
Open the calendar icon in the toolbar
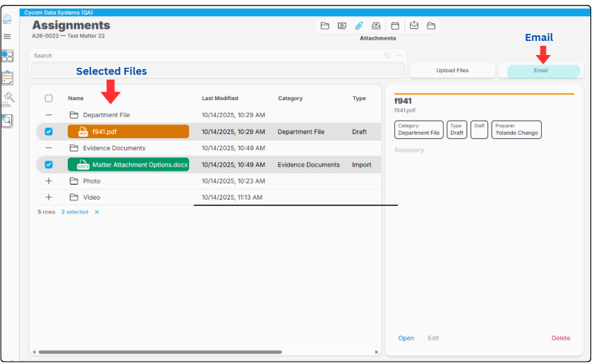pyautogui.click(x=395, y=26)
